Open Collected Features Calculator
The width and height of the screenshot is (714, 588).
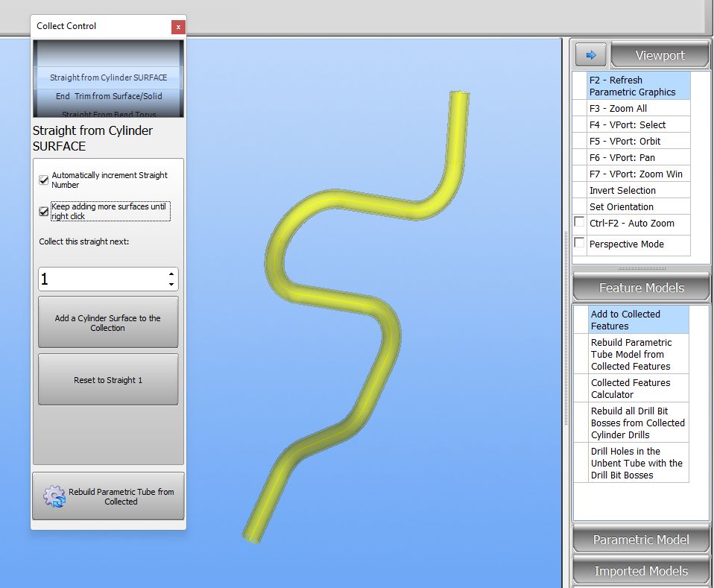click(631, 388)
